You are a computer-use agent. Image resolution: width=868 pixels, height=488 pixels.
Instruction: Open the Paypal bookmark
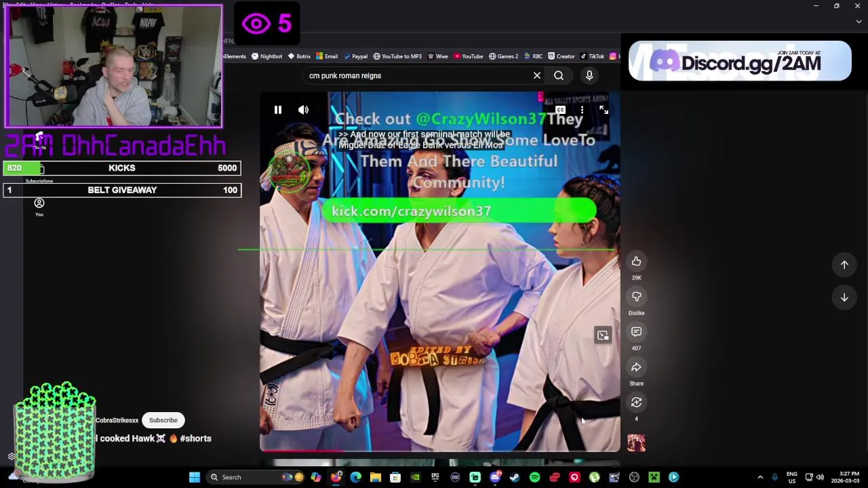click(x=355, y=56)
